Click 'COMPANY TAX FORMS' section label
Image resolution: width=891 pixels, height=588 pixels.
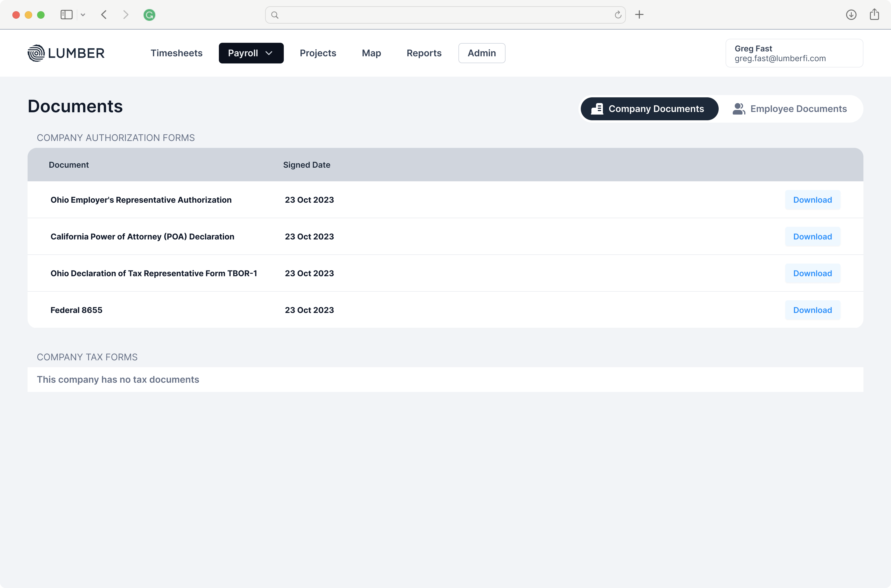coord(87,357)
